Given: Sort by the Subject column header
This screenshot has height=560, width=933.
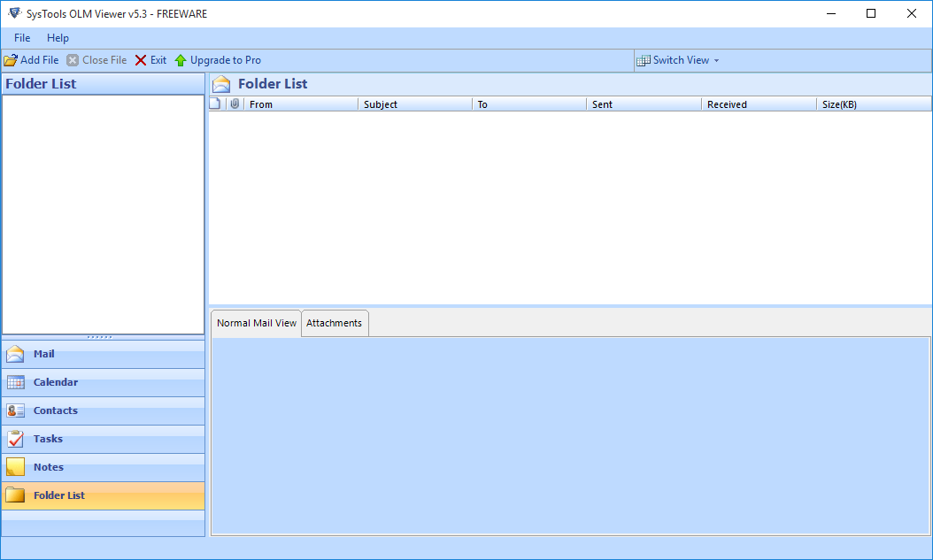Looking at the screenshot, I should pyautogui.click(x=415, y=104).
